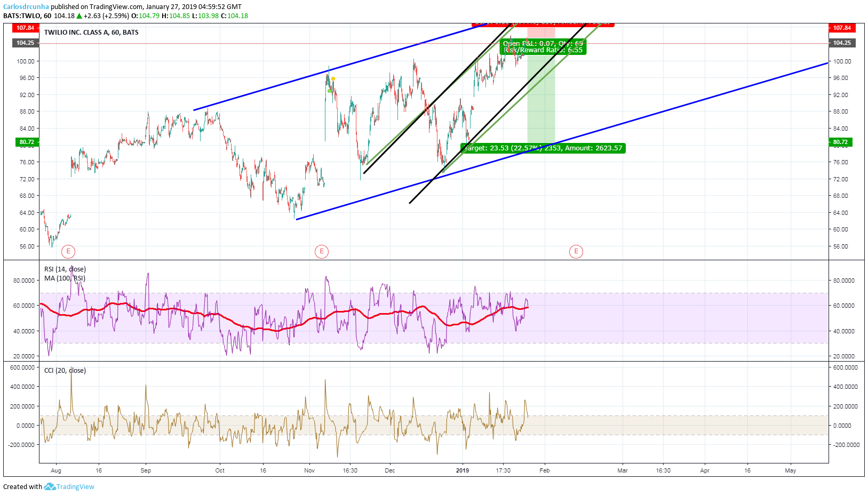
Task: Click the O: 104.79 open value
Action: tap(145, 16)
